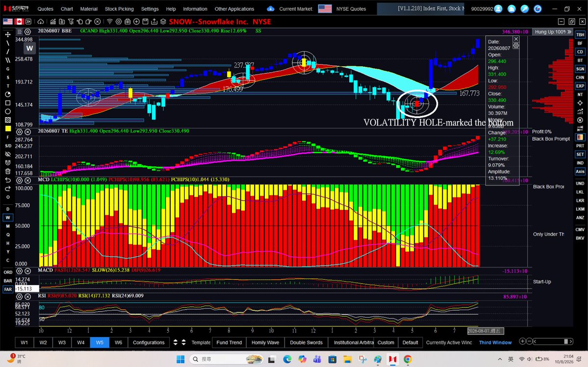Open the Stock Picking menu
Screen dimensions: 588x367
119,9
